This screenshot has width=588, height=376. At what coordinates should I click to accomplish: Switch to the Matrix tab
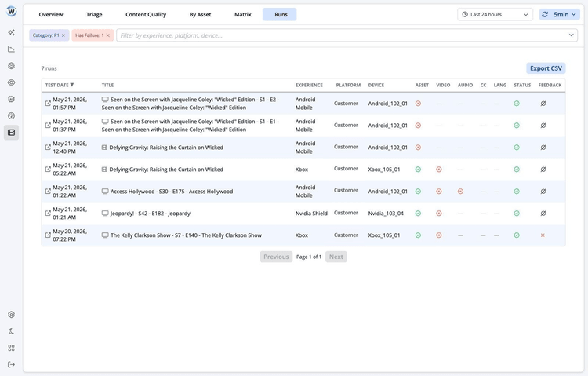pos(243,14)
